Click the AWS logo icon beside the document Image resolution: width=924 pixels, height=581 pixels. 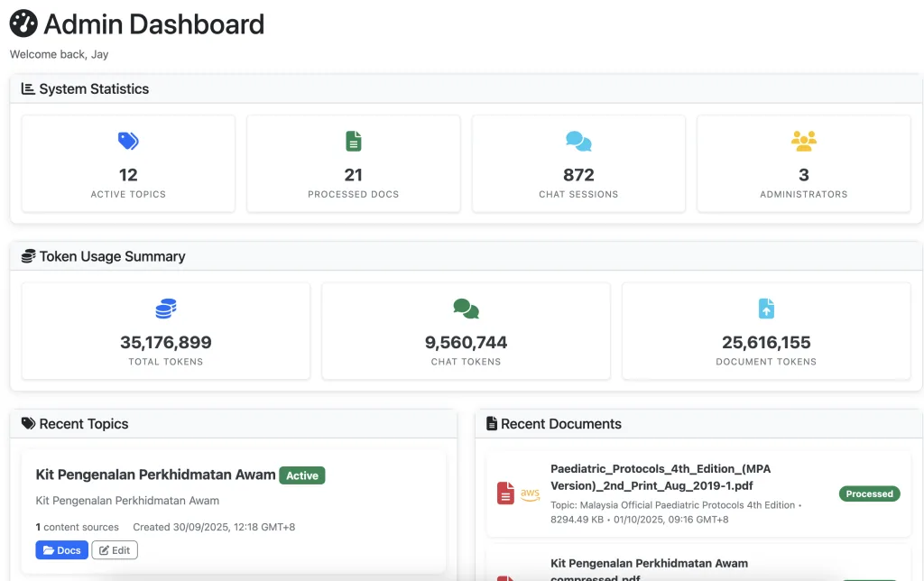[531, 494]
